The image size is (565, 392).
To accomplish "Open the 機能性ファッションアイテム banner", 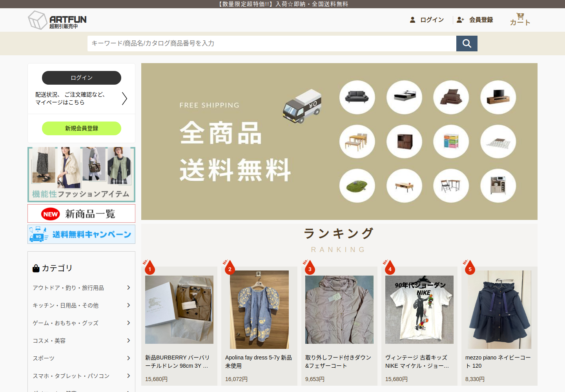I will (82, 174).
